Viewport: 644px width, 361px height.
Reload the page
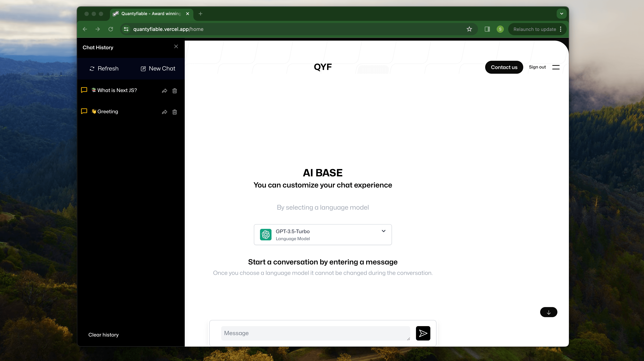click(111, 29)
